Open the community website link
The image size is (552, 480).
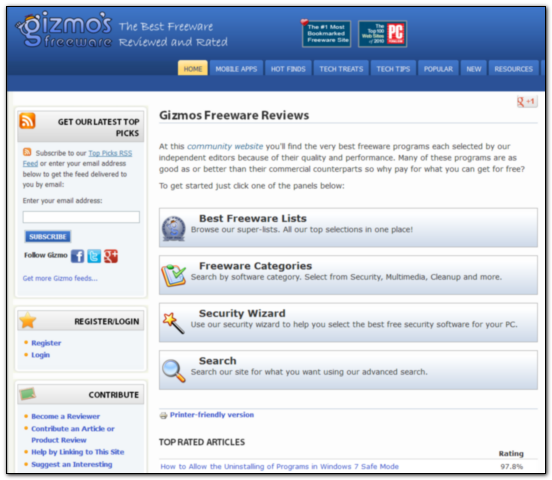[x=225, y=146]
